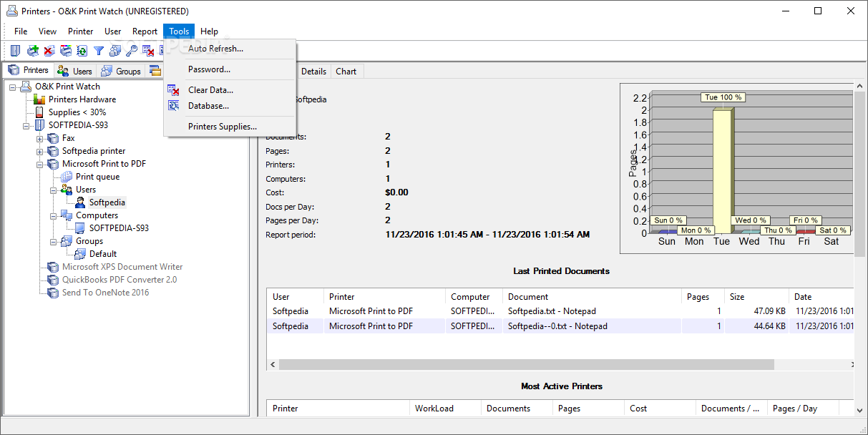Click the key password toolbar icon
This screenshot has height=435, width=868.
[132, 50]
